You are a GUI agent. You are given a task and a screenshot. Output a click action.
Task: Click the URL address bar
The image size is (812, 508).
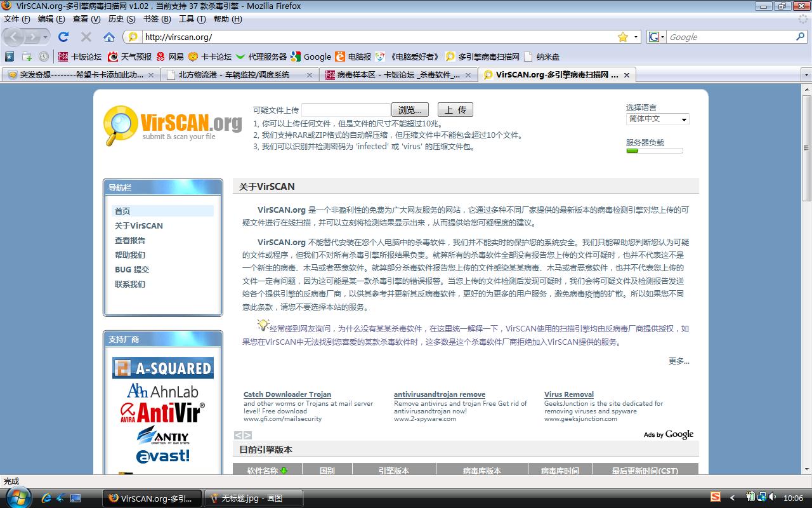379,37
